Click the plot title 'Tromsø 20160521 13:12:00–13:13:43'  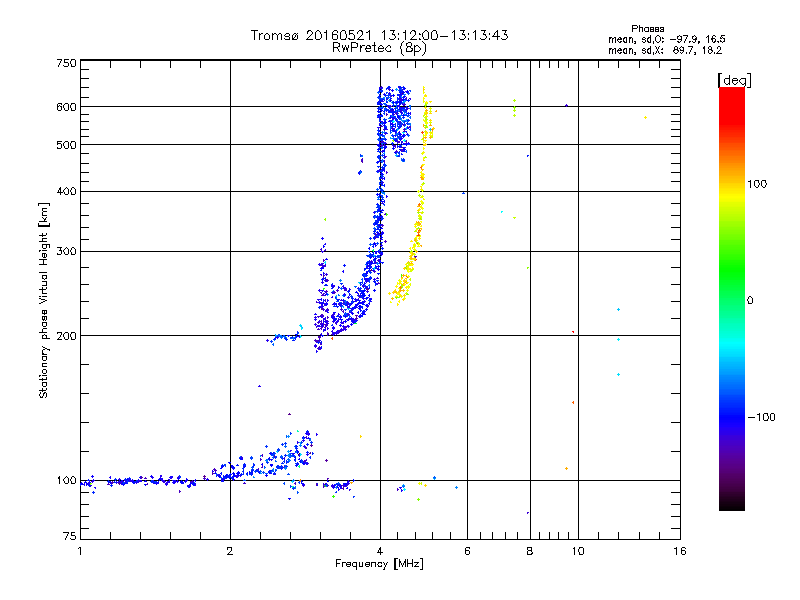coord(379,35)
